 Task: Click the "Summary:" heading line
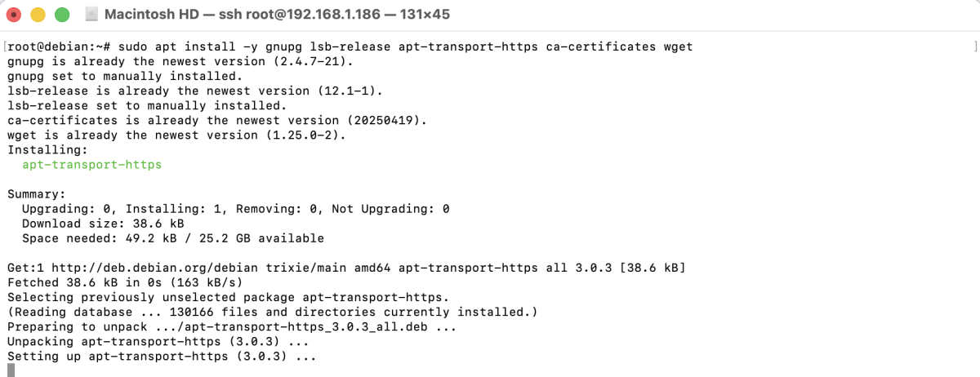click(x=36, y=194)
